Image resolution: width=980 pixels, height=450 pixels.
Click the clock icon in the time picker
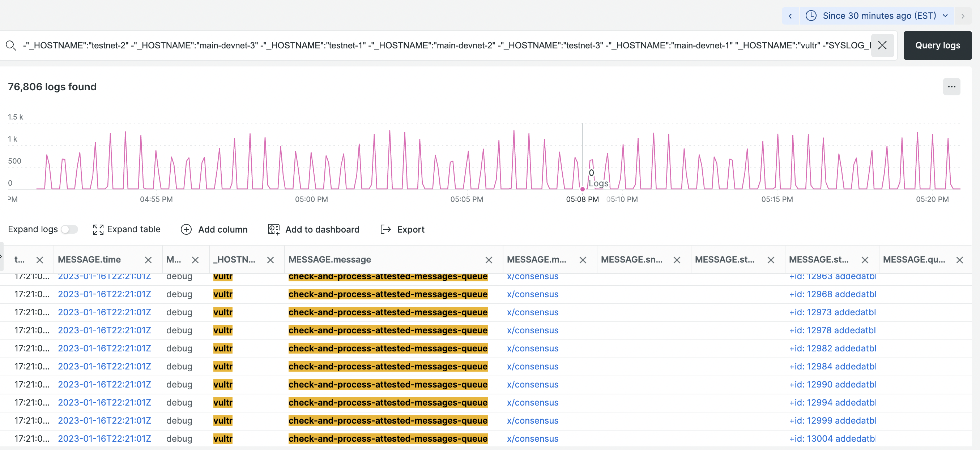810,16
